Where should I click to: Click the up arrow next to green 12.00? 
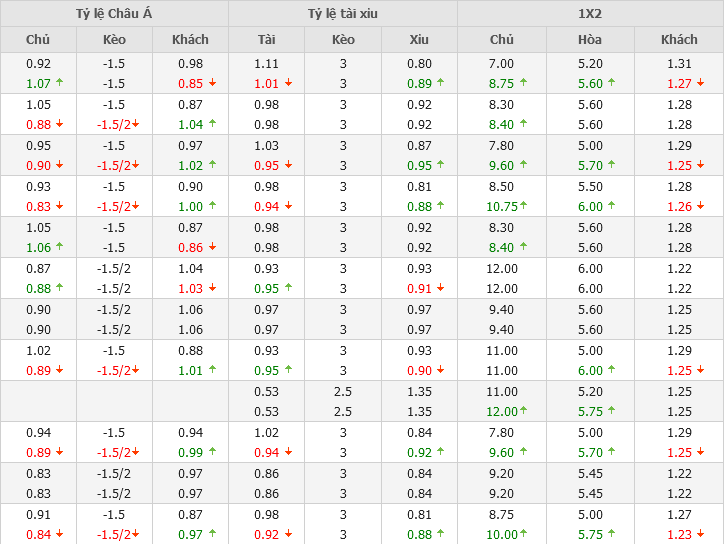(530, 412)
